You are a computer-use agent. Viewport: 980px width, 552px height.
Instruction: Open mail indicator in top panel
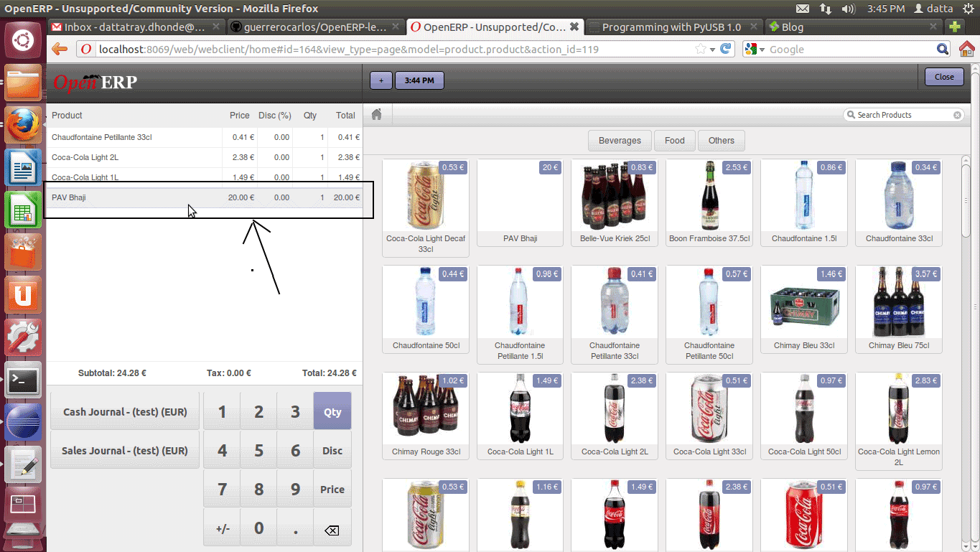[803, 9]
